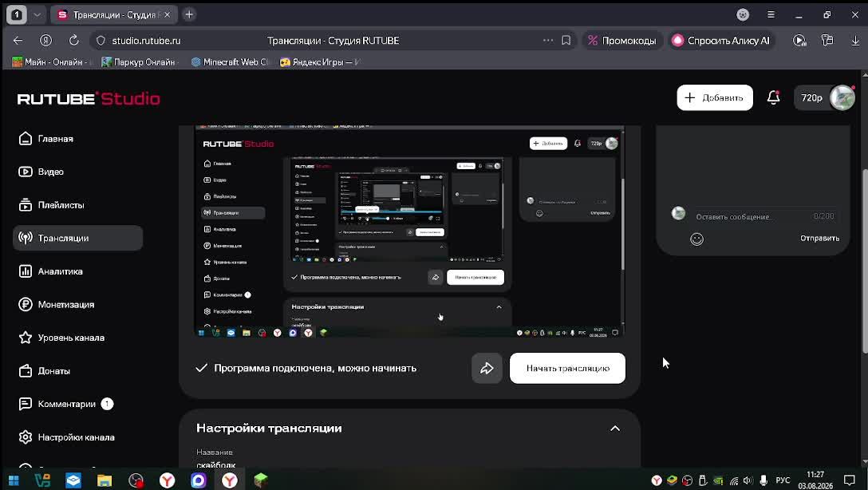Open the emoji picker in chat
The image size is (868, 490).
click(697, 239)
